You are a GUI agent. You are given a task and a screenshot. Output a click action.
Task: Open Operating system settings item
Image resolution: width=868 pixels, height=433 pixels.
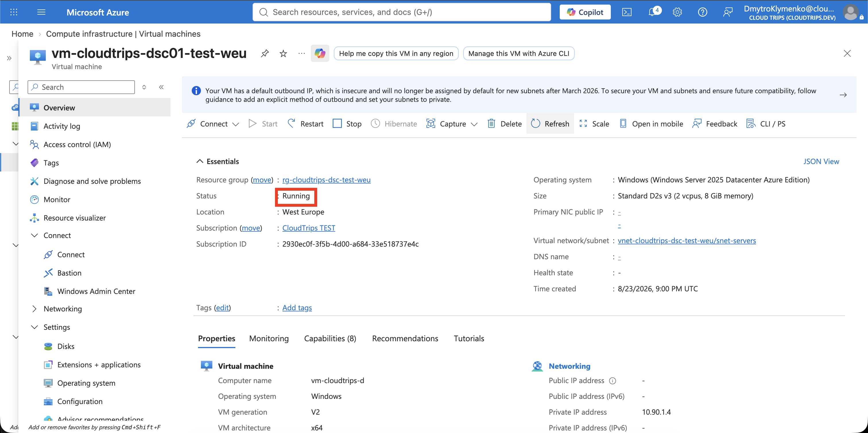[86, 383]
